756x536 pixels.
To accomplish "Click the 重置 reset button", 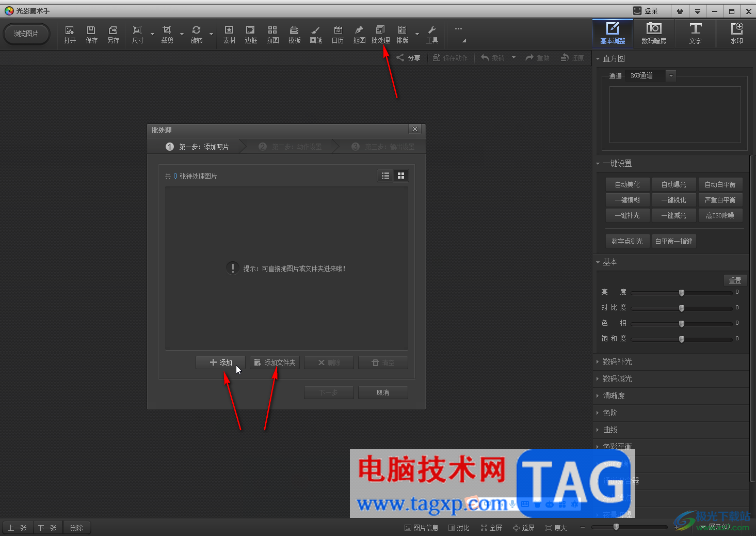I will pyautogui.click(x=735, y=280).
